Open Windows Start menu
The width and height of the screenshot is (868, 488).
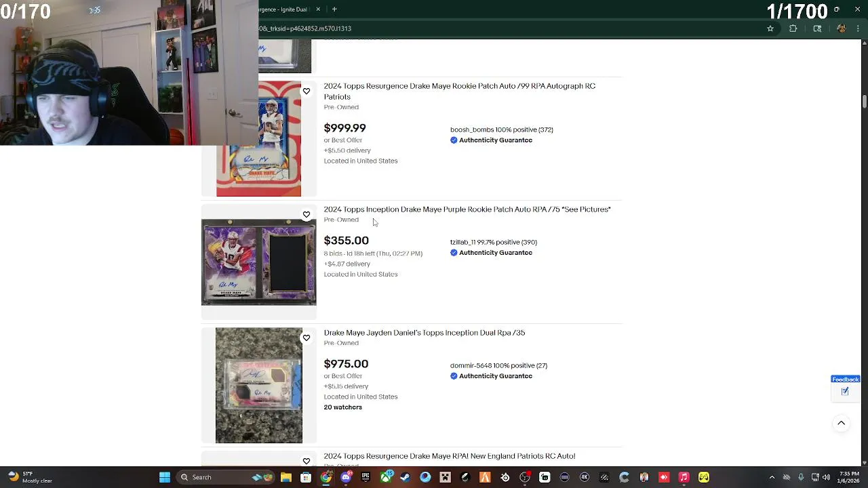click(x=164, y=477)
